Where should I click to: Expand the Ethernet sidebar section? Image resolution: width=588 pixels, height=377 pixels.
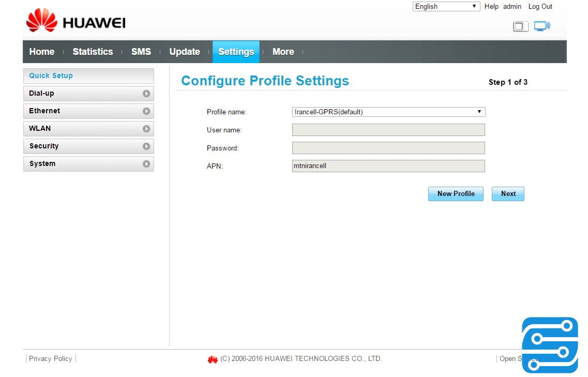coord(88,111)
